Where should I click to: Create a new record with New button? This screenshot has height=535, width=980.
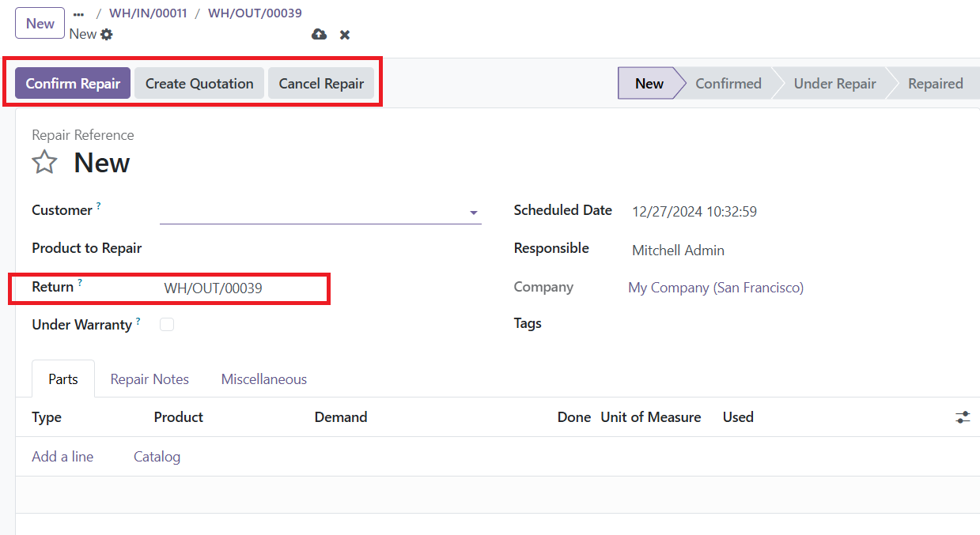click(x=40, y=23)
